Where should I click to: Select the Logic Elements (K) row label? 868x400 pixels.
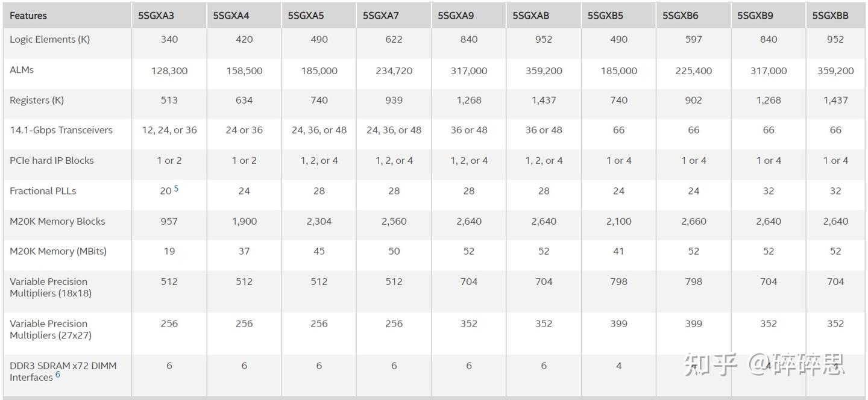[x=49, y=40]
